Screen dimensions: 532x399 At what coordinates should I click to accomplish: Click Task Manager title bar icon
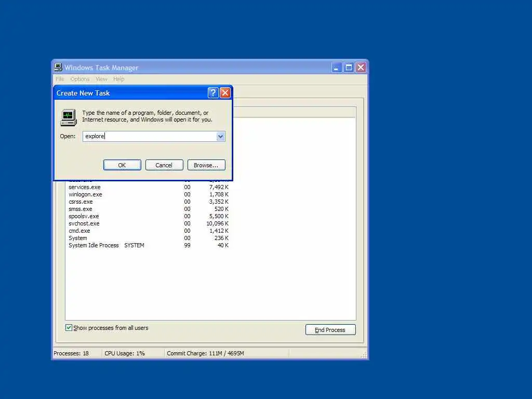click(x=58, y=67)
